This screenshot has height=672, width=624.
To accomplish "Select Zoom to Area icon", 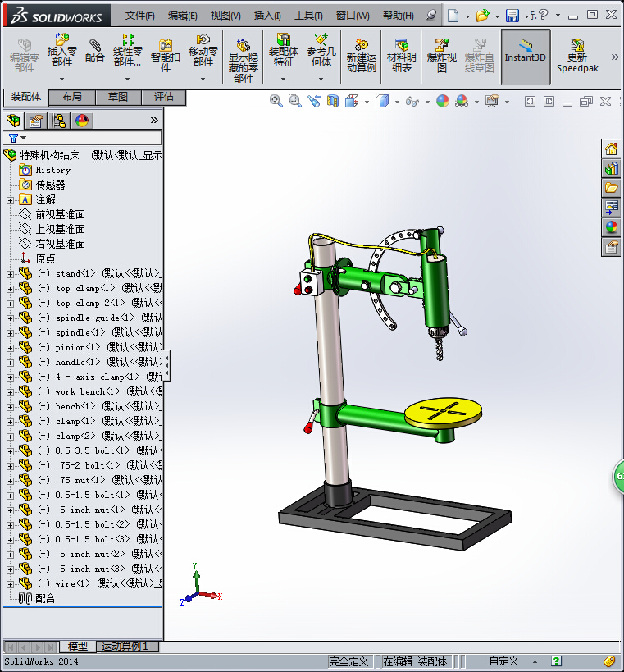I will click(x=294, y=101).
